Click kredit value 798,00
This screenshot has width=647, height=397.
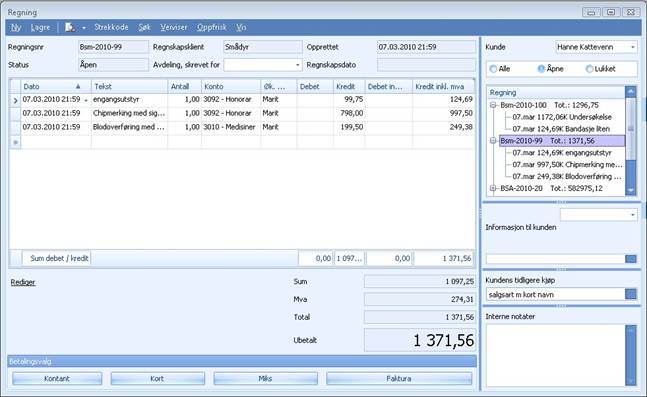pos(352,113)
